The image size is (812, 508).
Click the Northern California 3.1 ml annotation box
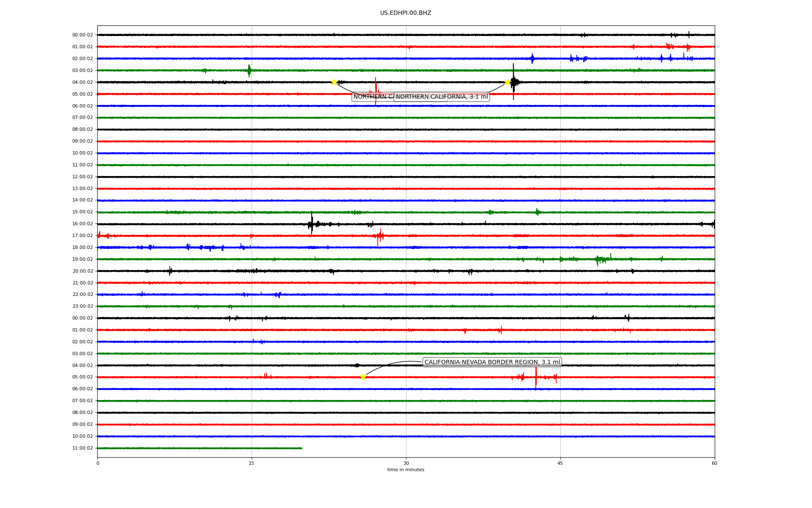click(442, 97)
